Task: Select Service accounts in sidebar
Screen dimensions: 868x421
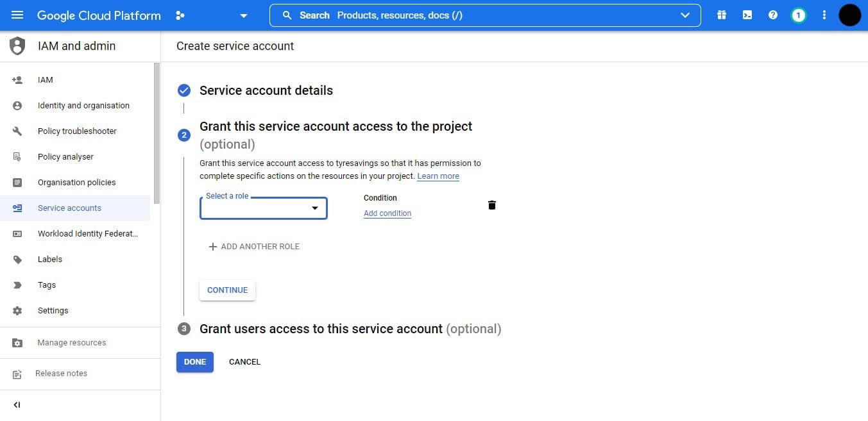Action: point(75,208)
